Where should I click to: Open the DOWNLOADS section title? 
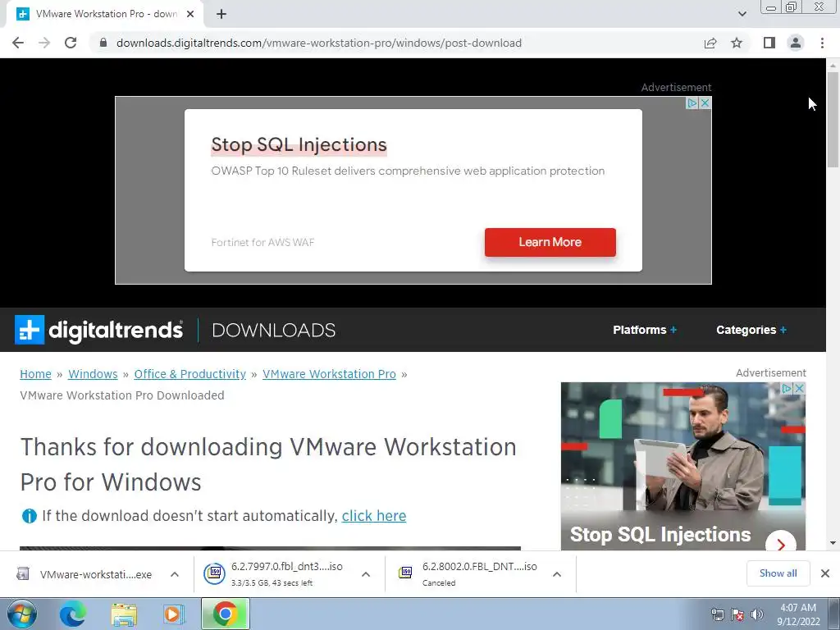pyautogui.click(x=274, y=330)
